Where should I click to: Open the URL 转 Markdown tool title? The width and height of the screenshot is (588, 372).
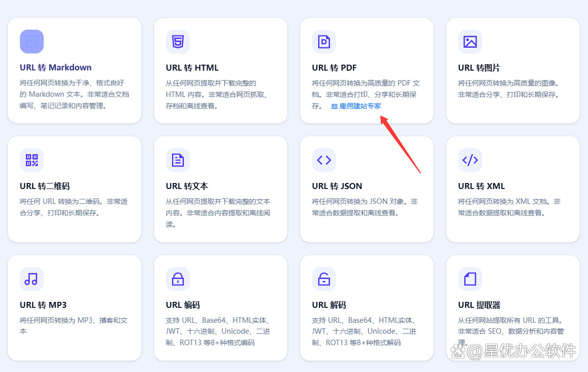(56, 68)
